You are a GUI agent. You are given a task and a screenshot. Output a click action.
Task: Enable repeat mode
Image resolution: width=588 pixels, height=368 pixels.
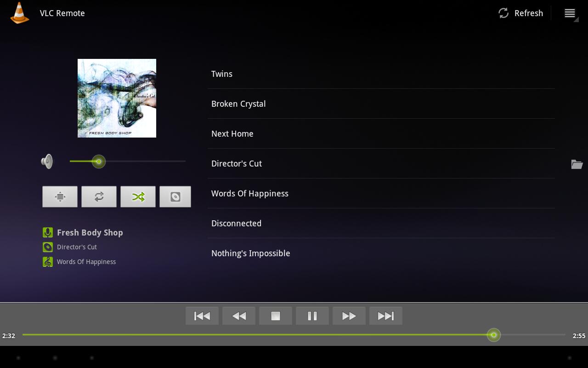[x=99, y=196]
